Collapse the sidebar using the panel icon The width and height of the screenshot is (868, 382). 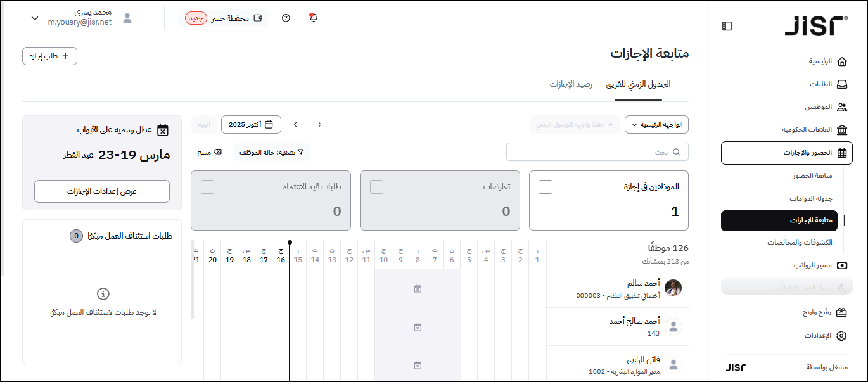point(727,26)
